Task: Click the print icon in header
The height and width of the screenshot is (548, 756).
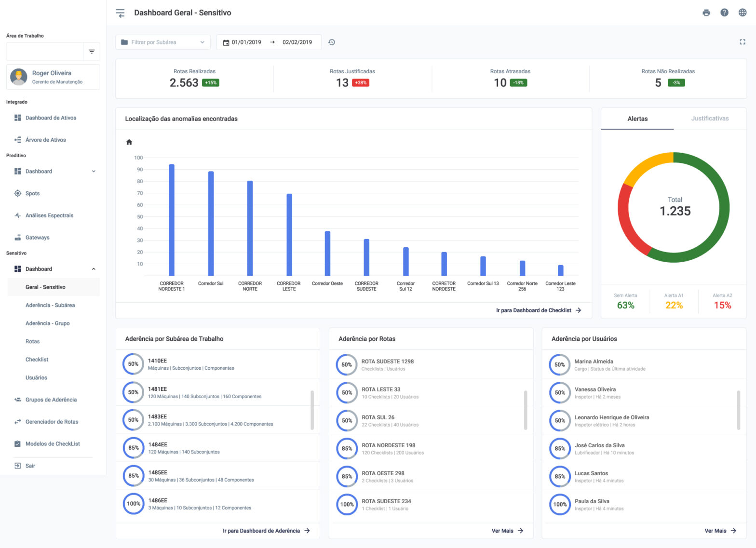Action: (706, 13)
